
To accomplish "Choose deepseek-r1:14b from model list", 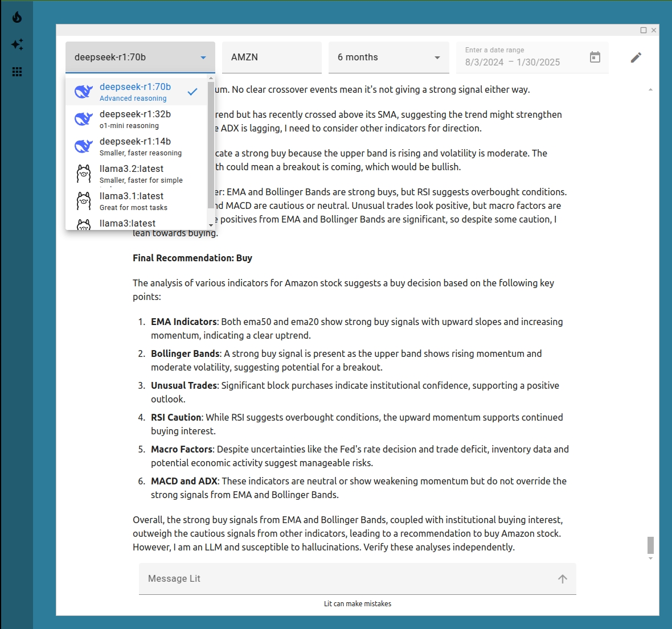I will (136, 146).
